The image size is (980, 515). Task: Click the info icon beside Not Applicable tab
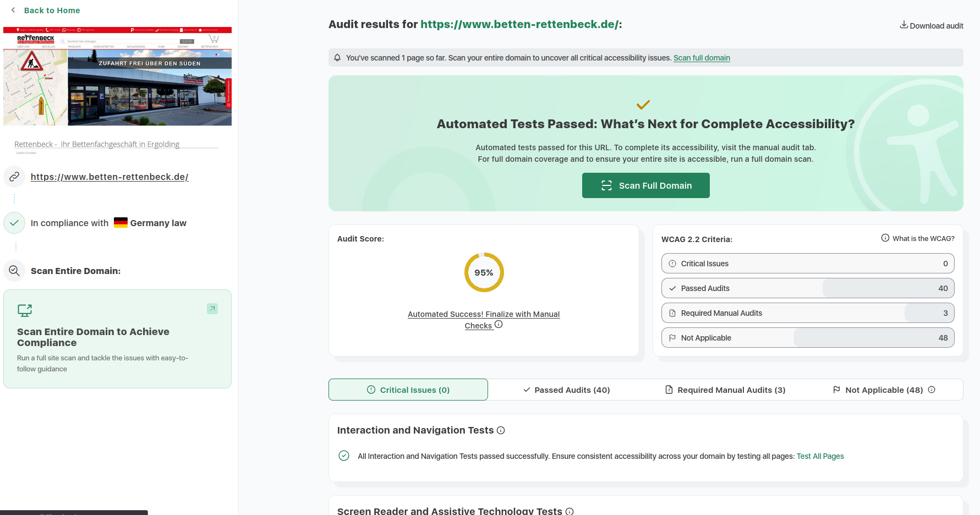pyautogui.click(x=932, y=390)
